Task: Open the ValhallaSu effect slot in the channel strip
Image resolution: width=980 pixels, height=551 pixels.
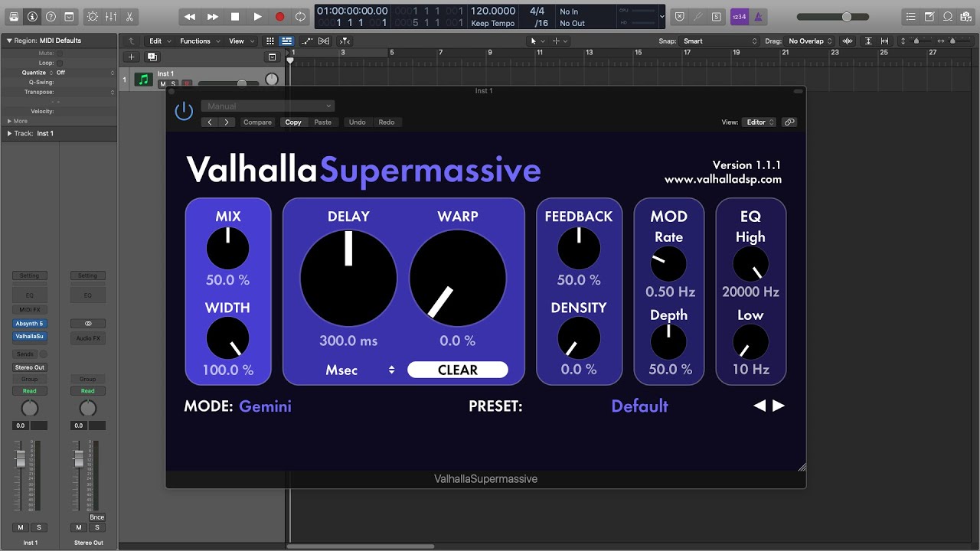Action: point(30,336)
